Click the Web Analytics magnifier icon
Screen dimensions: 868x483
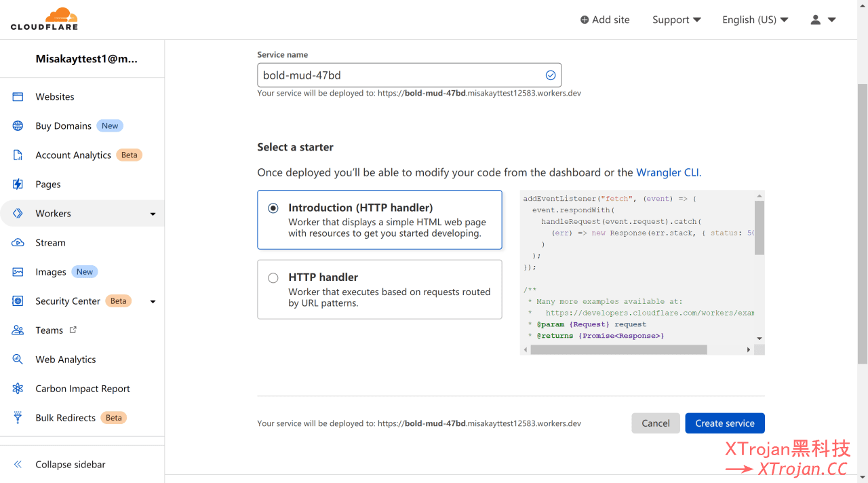pos(18,360)
